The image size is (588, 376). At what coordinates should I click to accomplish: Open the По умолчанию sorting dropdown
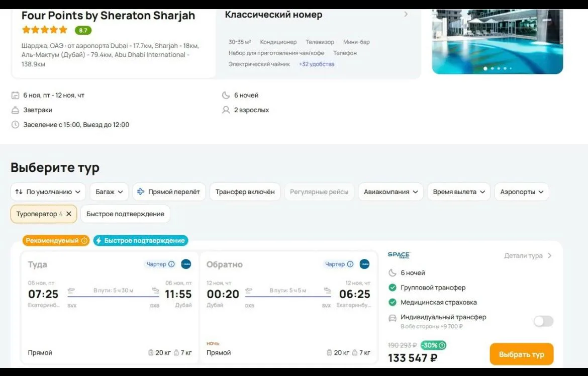click(48, 192)
